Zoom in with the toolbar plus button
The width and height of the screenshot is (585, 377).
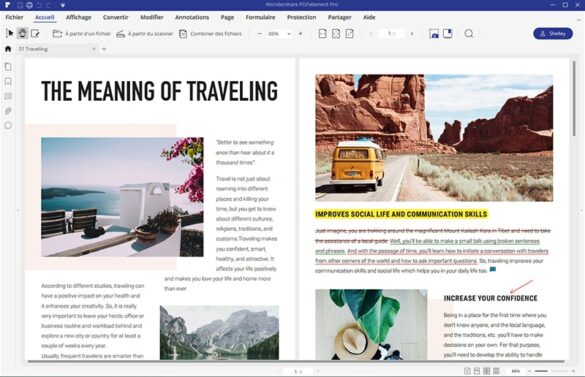(x=300, y=34)
